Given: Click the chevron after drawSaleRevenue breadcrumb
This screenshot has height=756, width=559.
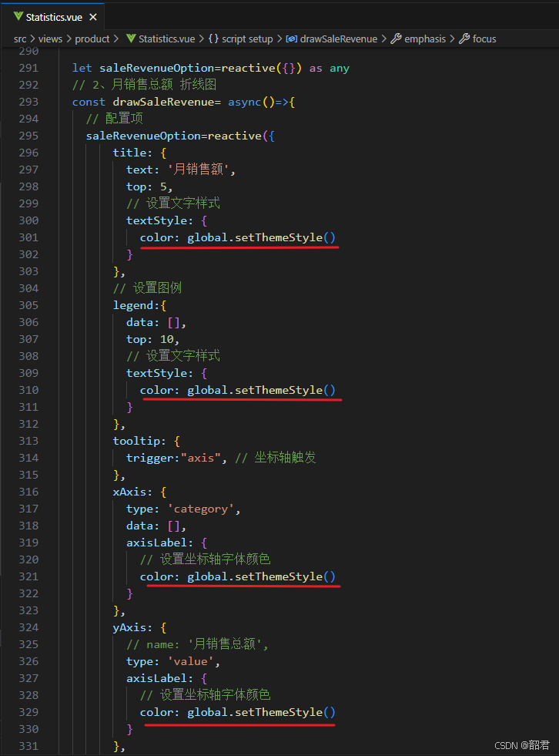Looking at the screenshot, I should point(384,39).
